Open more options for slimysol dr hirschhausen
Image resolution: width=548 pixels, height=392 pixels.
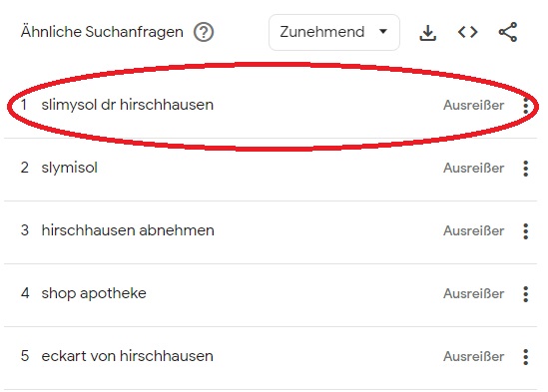pyautogui.click(x=526, y=106)
